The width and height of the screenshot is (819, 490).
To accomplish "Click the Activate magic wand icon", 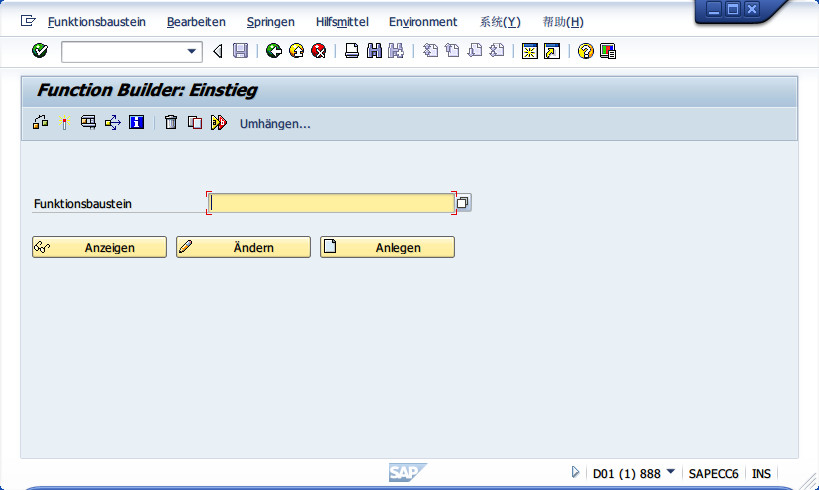I will click(x=64, y=122).
